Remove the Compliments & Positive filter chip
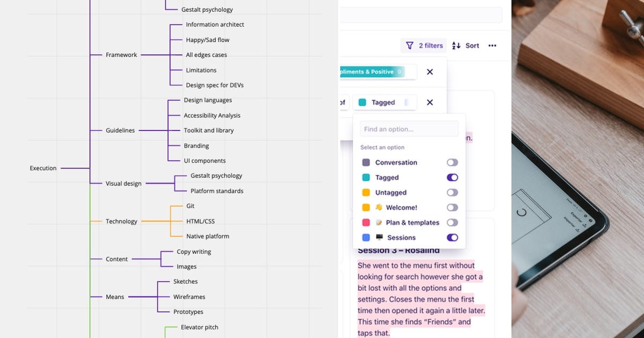This screenshot has width=644, height=338. 429,71
